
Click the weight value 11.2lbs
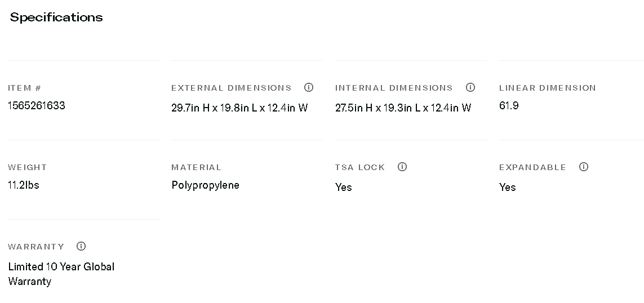click(24, 185)
